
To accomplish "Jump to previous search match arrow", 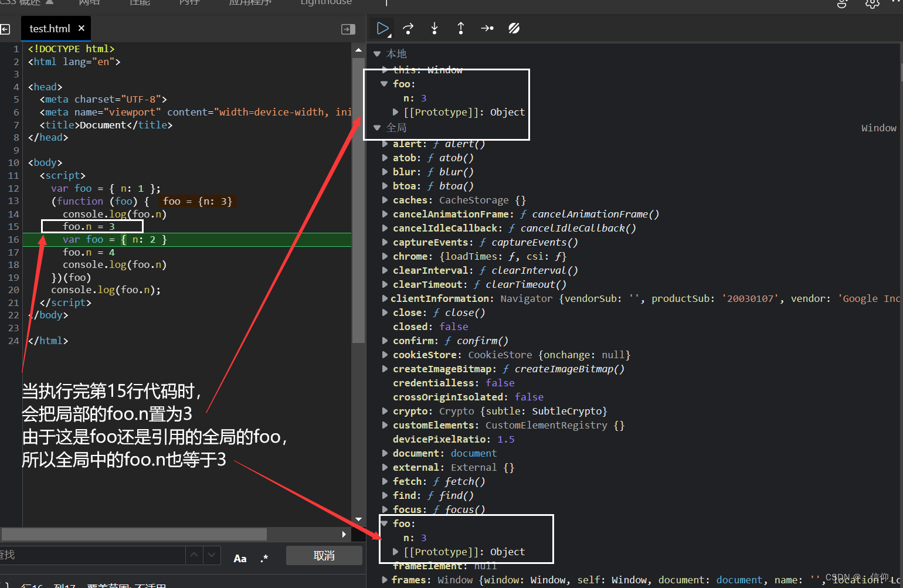I will coord(194,555).
